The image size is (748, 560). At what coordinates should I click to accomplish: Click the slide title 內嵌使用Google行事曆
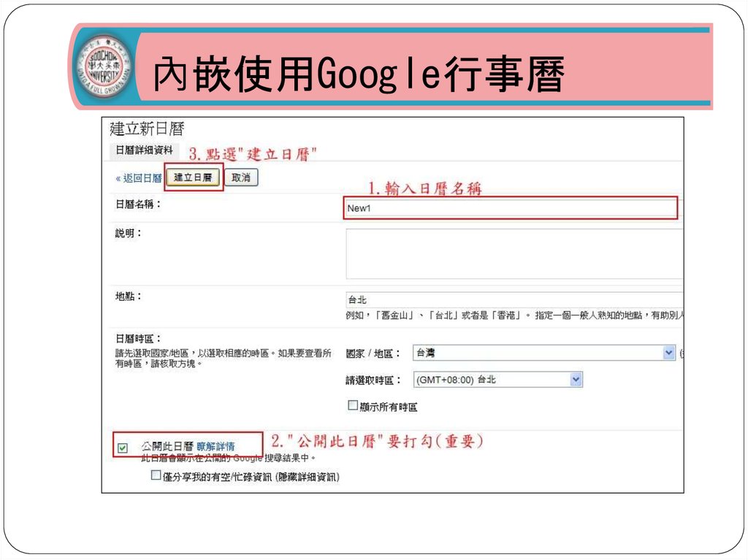coord(359,74)
